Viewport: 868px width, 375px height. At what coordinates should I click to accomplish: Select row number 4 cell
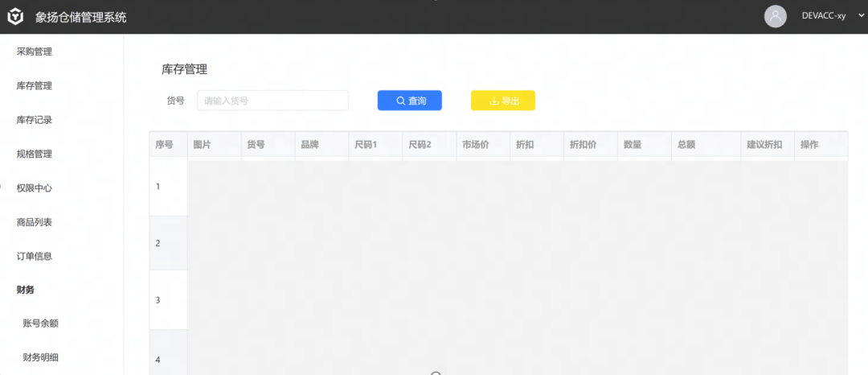tap(168, 352)
